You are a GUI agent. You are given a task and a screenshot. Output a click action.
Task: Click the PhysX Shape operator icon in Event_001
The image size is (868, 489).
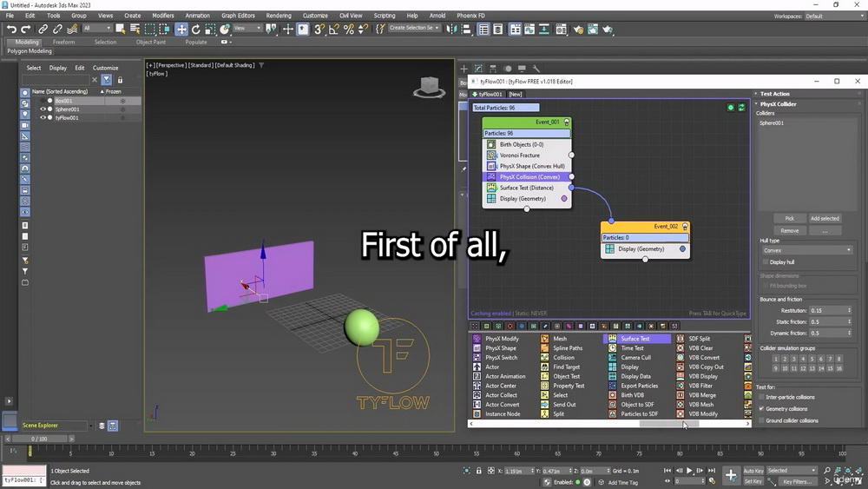coord(491,166)
